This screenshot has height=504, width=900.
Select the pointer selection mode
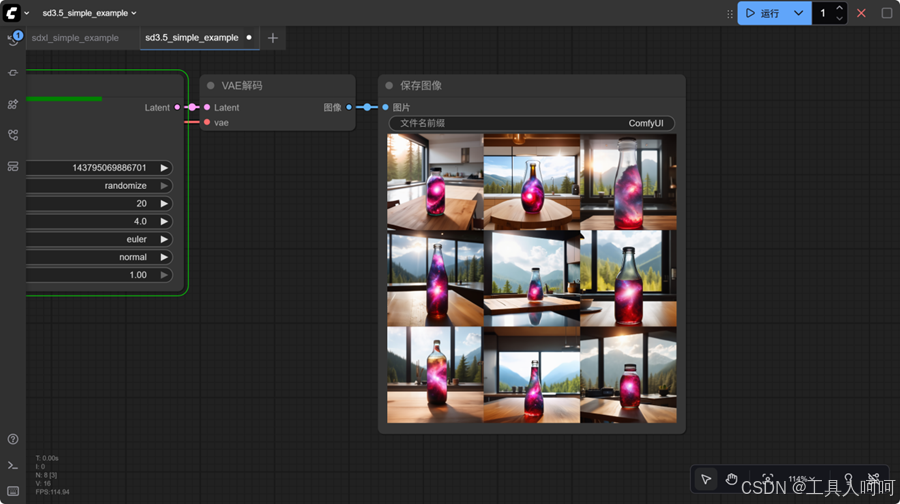pyautogui.click(x=706, y=479)
